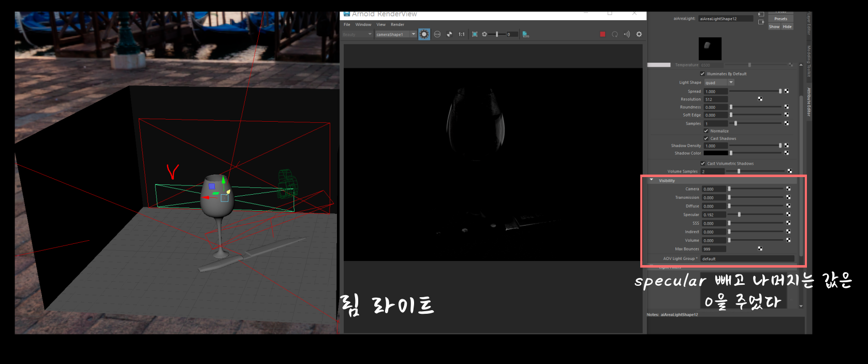Click the Resolution value field

click(716, 99)
